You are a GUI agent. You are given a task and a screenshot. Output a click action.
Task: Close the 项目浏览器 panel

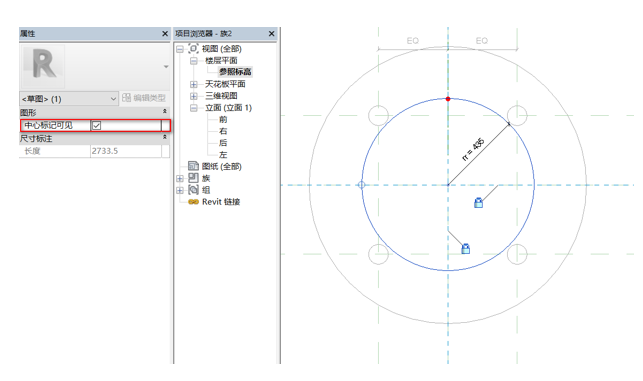(x=271, y=34)
